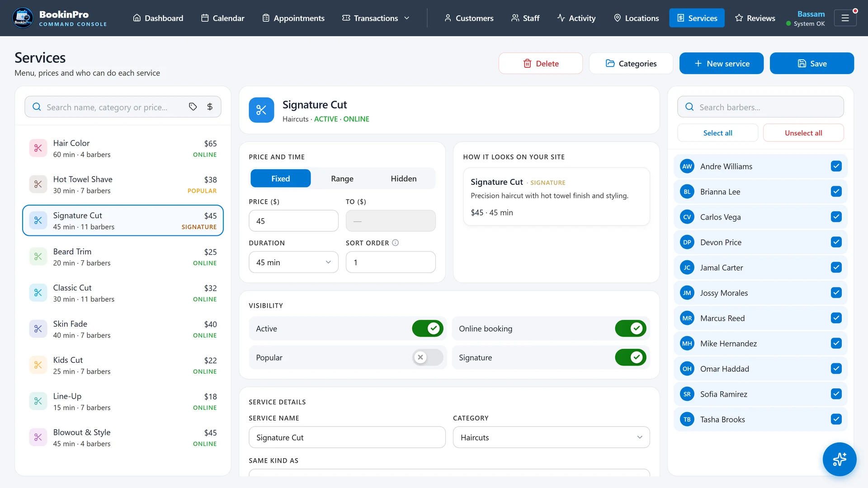Click the Delete button
The width and height of the screenshot is (868, 488).
(541, 63)
